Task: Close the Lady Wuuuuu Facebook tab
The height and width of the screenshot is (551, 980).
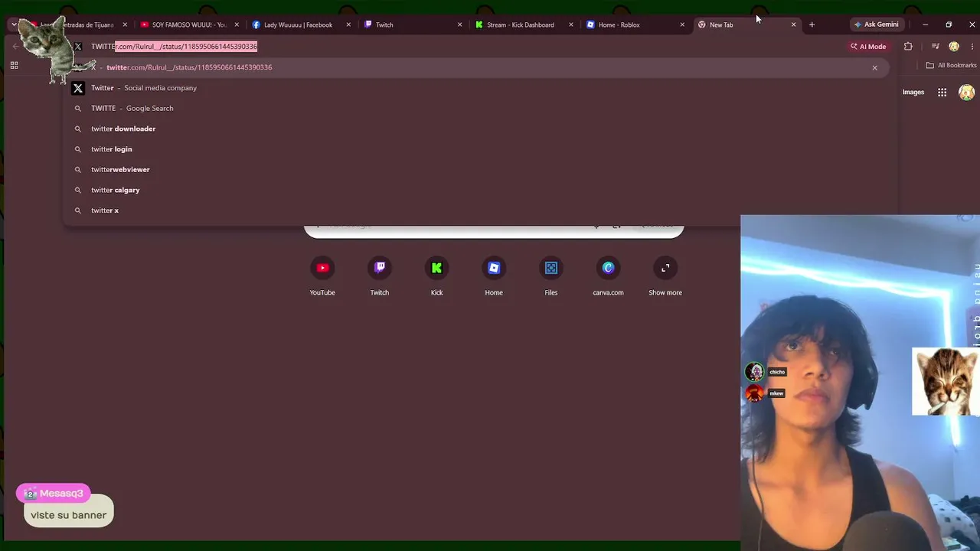Action: pyautogui.click(x=348, y=24)
